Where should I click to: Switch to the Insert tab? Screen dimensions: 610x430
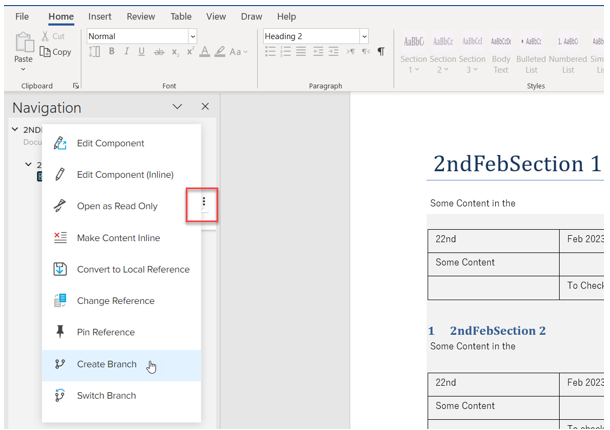tap(100, 16)
